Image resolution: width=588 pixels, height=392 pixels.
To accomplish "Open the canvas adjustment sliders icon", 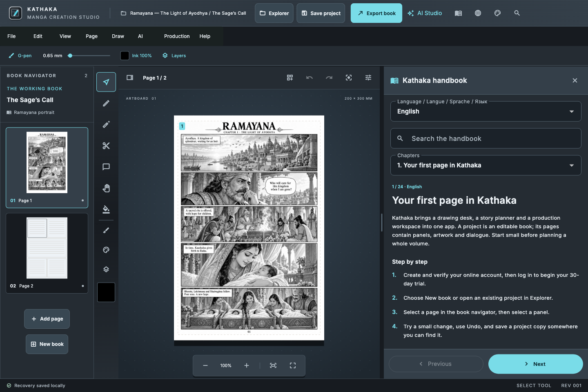I will [x=368, y=78].
